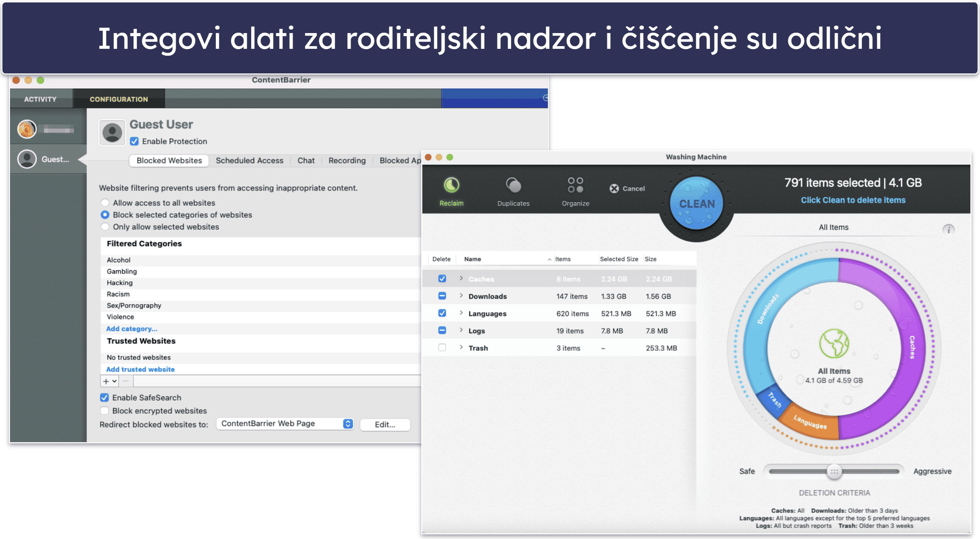The width and height of the screenshot is (980, 539).
Task: Open the Blocked Applications tab
Action: pos(400,161)
